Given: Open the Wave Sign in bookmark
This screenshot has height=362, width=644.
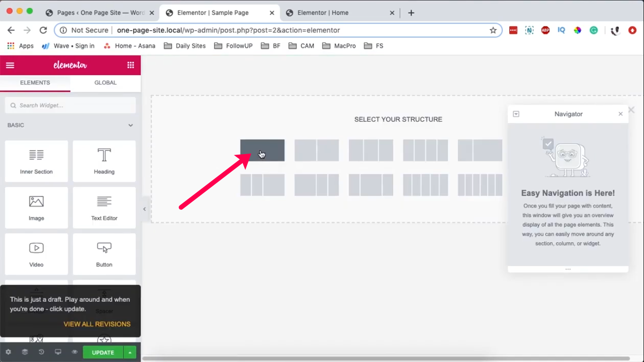Looking at the screenshot, I should click(68, 46).
